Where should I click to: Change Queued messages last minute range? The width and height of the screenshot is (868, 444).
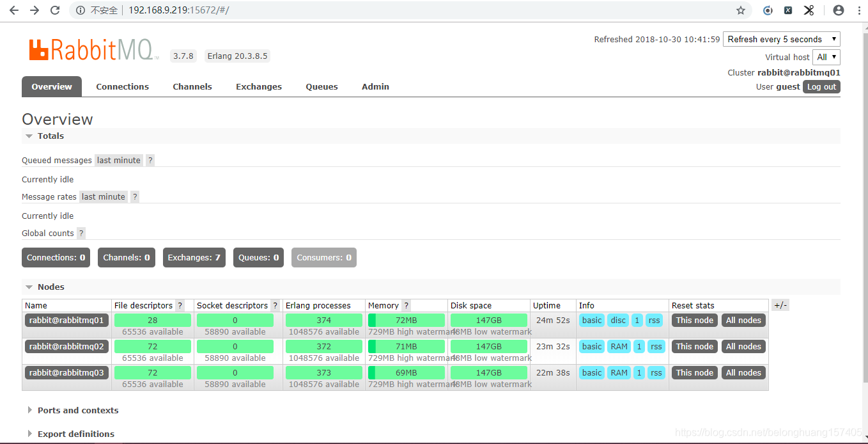pos(119,161)
